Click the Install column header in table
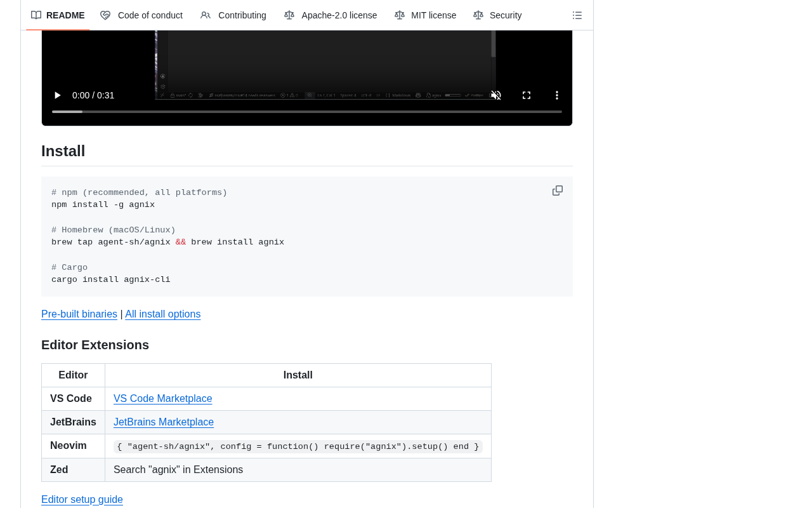The width and height of the screenshot is (812, 508). 298,375
